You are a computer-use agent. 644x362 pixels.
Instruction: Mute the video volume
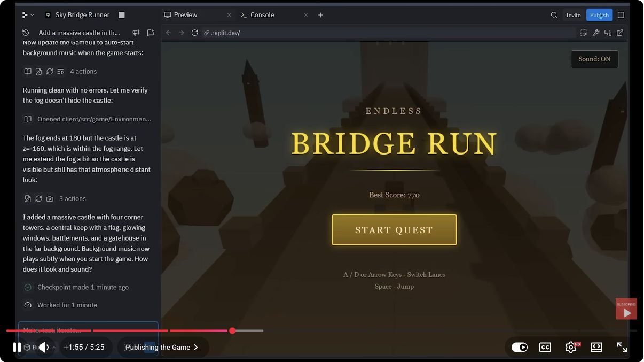[44, 347]
